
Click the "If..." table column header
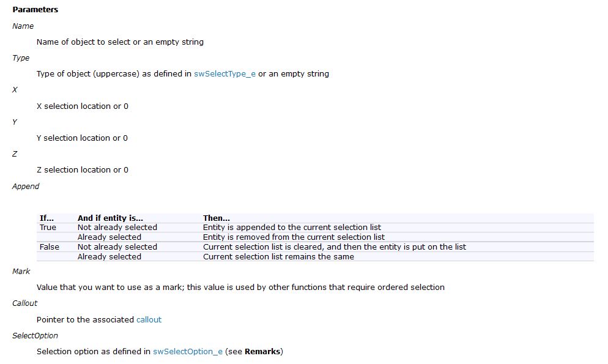coord(47,218)
